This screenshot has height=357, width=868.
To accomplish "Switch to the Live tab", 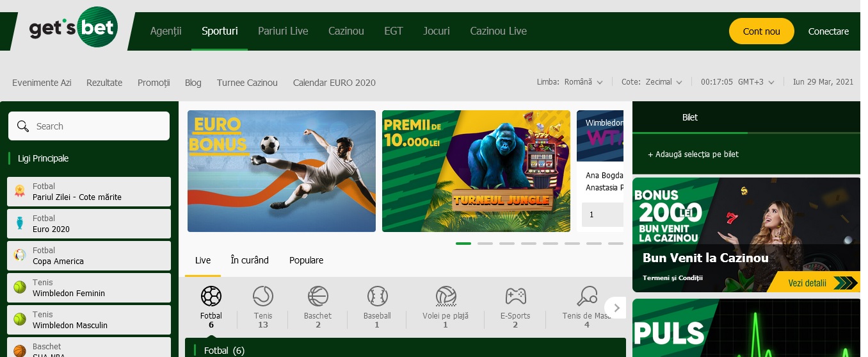I will pos(203,260).
